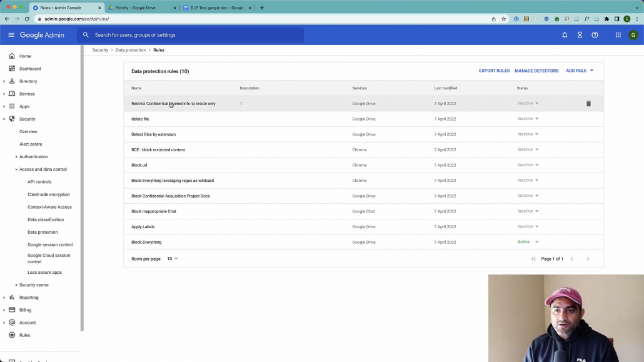Open the Detect files by extension rule

coord(154,134)
